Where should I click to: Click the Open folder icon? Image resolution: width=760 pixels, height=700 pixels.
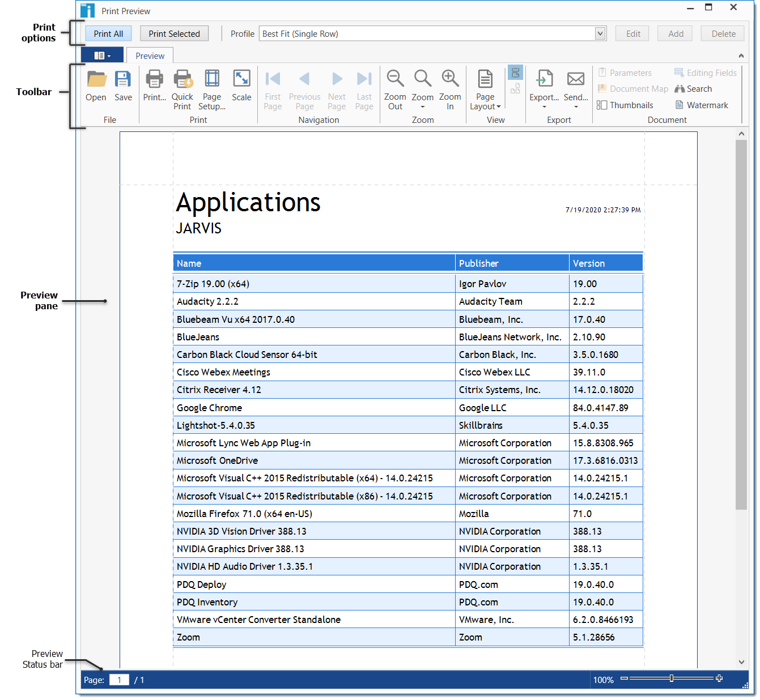96,80
